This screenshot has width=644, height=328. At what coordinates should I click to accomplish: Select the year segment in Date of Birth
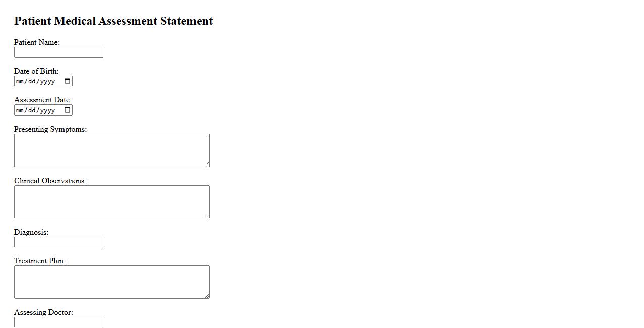click(47, 81)
